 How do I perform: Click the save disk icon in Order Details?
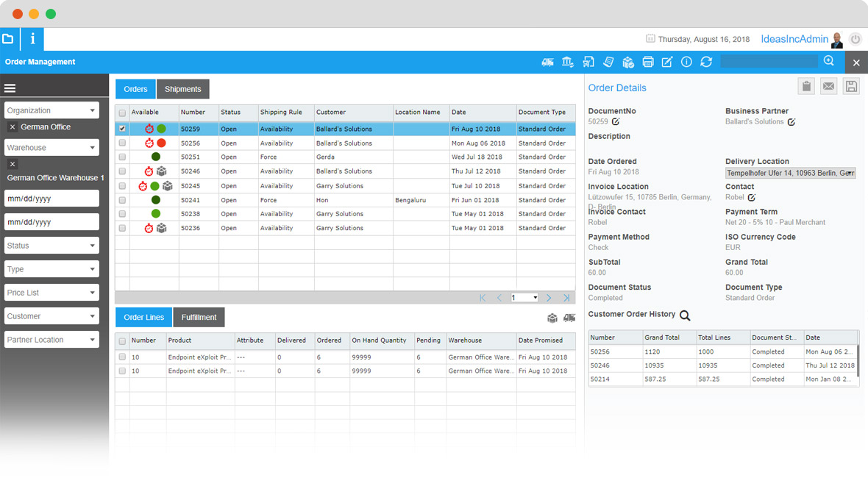851,86
